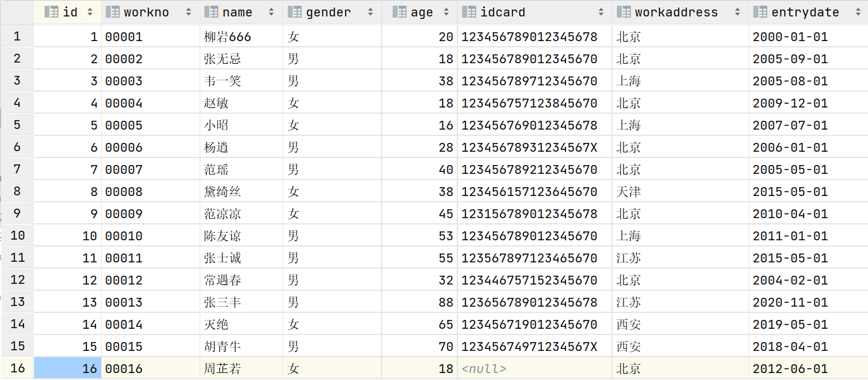Viewport: 868px width, 380px height.
Task: Click the age column table icon
Action: pyautogui.click(x=399, y=12)
